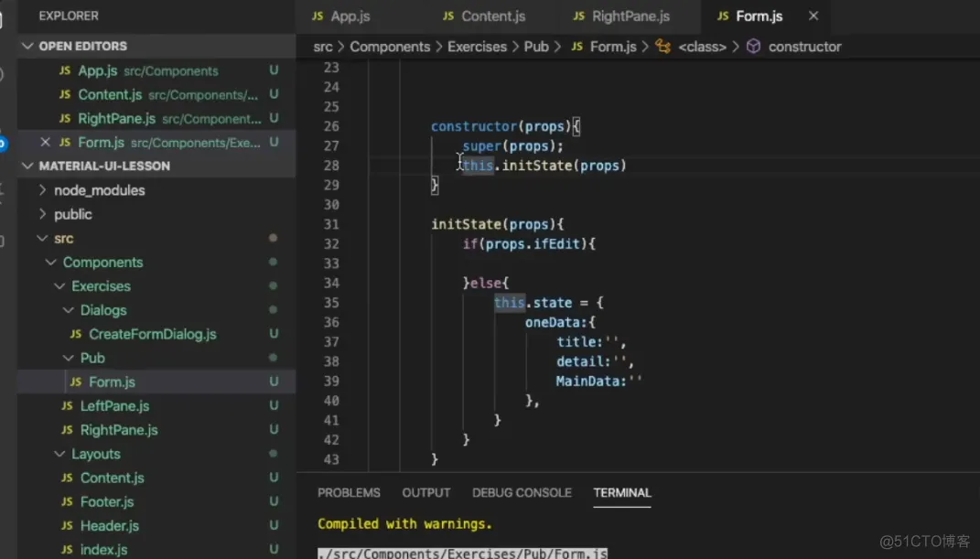Open the activity bar view showing the blue badge
This screenshot has height=559, width=980.
click(5, 142)
